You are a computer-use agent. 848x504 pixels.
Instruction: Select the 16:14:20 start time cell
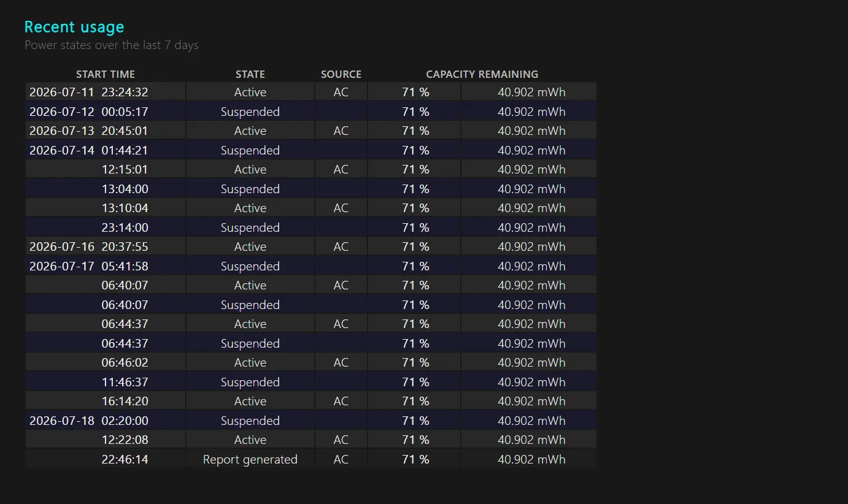click(106, 401)
